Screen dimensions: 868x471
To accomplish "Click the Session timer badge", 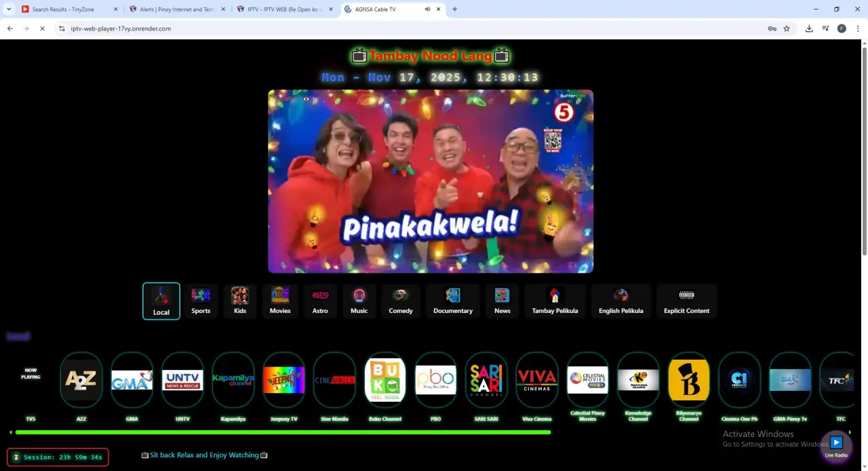I will (x=58, y=457).
